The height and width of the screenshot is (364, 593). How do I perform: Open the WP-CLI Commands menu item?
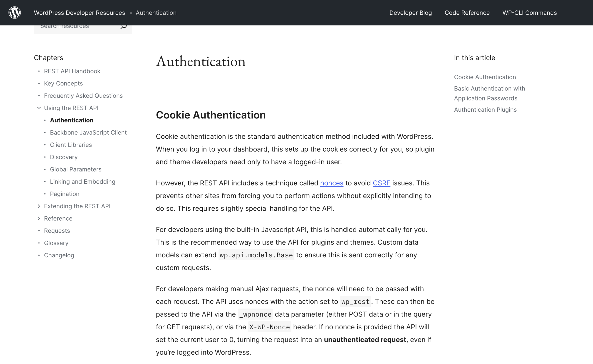pos(530,13)
